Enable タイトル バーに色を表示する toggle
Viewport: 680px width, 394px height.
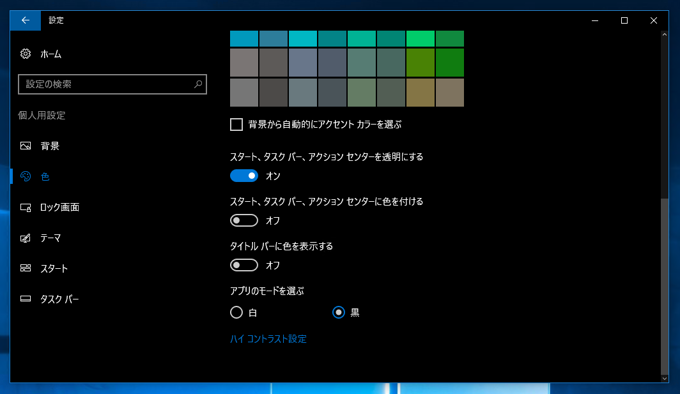244,265
